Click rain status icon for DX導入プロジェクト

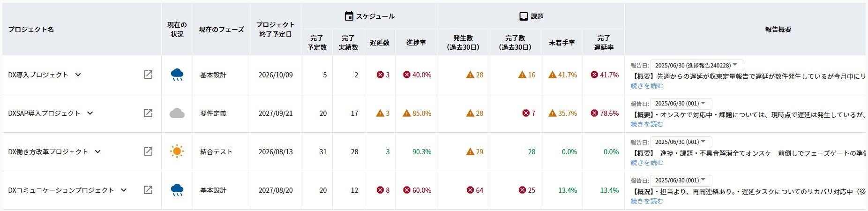[177, 75]
